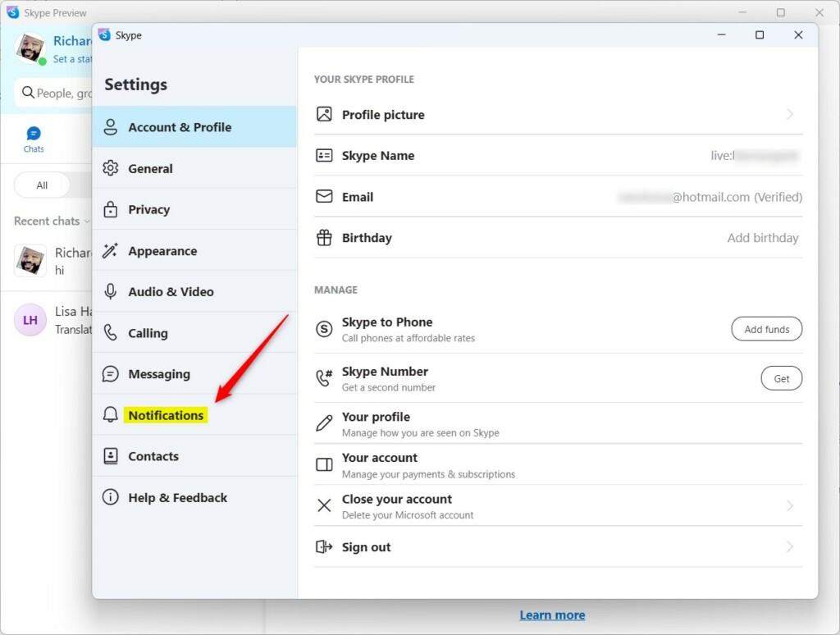Image resolution: width=840 pixels, height=635 pixels.
Task: Select the Skype to Phone row title
Action: (387, 322)
